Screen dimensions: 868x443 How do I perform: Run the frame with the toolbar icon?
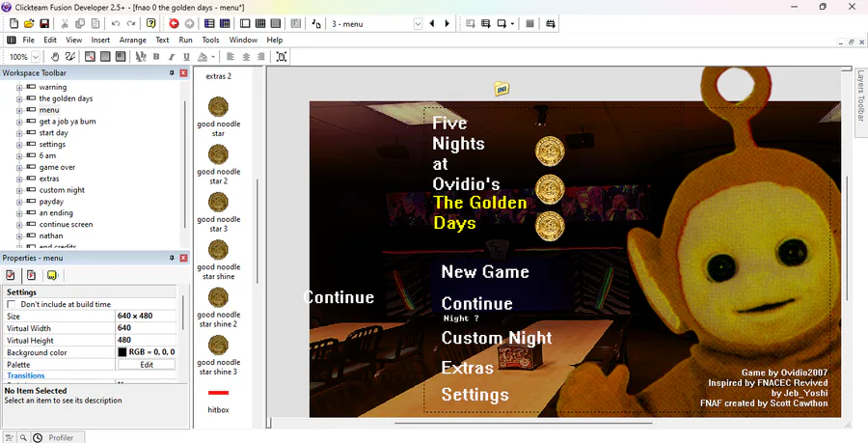point(502,24)
